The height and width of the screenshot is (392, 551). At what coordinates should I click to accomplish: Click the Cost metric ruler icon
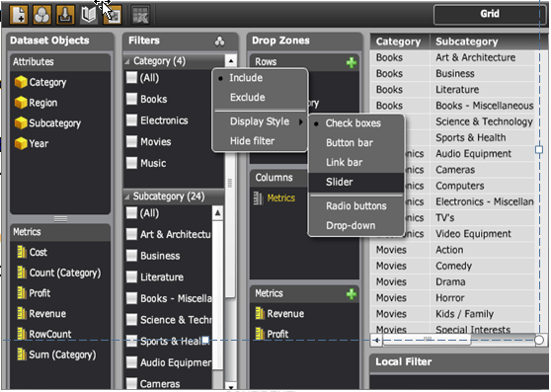point(22,252)
